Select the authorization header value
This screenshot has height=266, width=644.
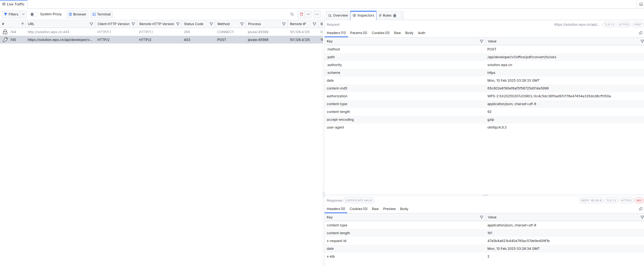549,96
